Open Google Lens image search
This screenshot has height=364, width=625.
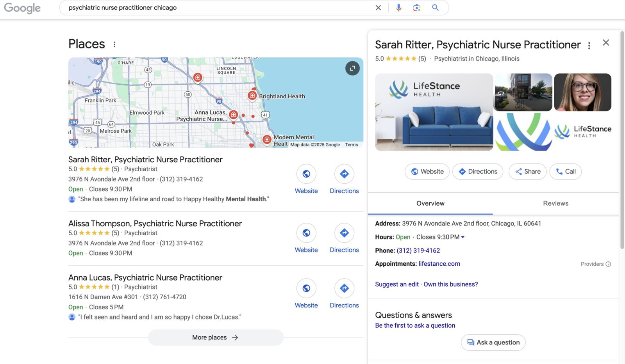(417, 8)
